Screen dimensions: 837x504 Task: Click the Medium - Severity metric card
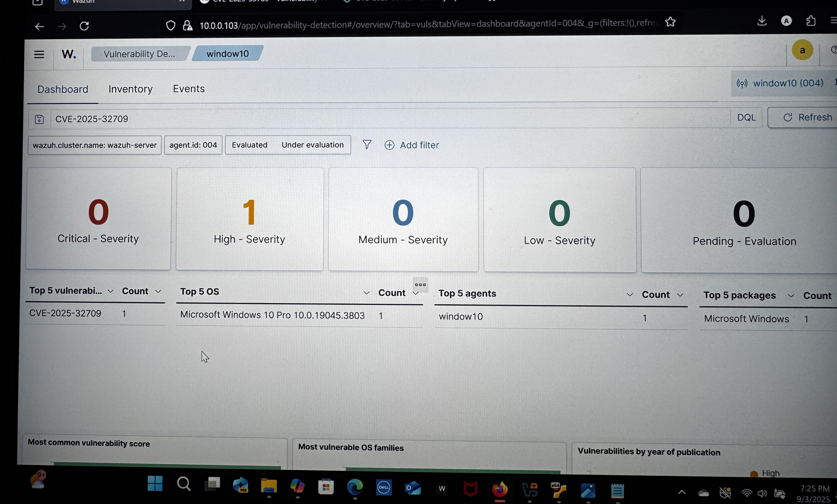[x=403, y=220]
